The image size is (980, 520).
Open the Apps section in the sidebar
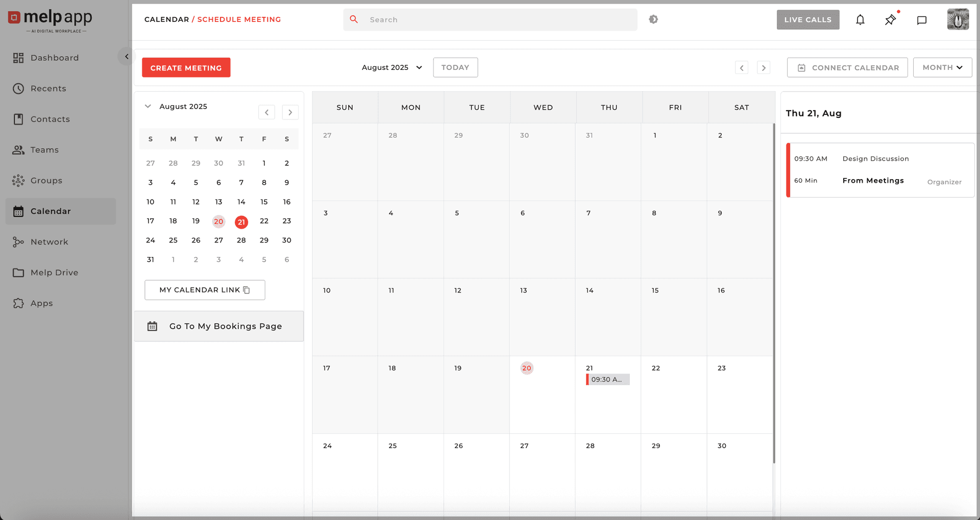point(41,303)
